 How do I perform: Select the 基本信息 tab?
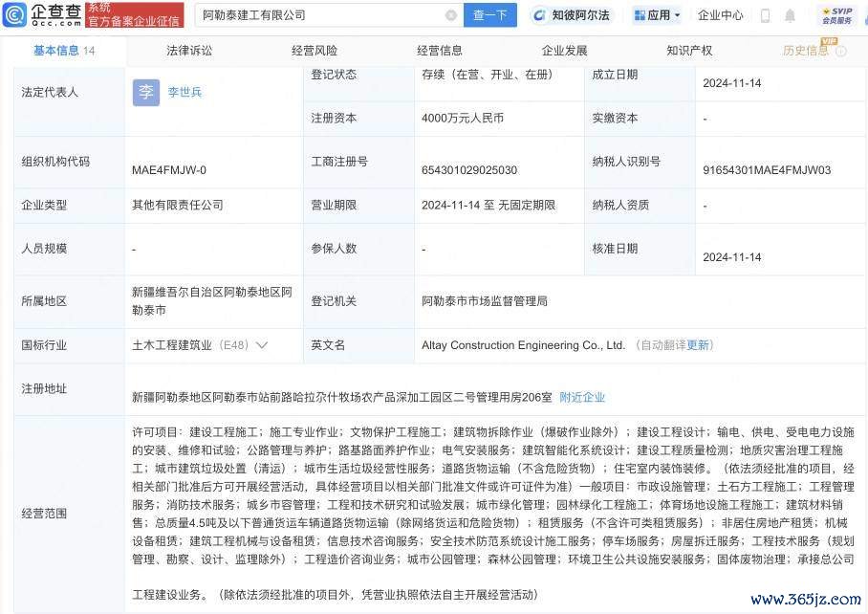coord(64,51)
